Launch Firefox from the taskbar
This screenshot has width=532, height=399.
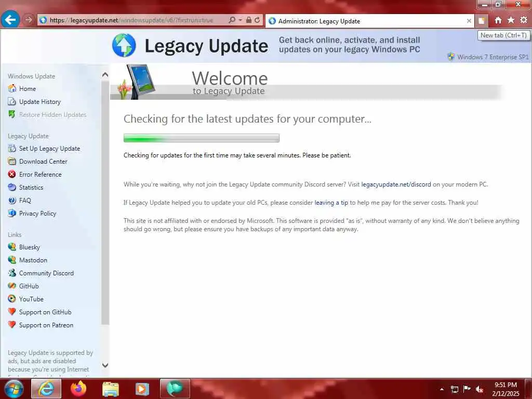tap(78, 389)
